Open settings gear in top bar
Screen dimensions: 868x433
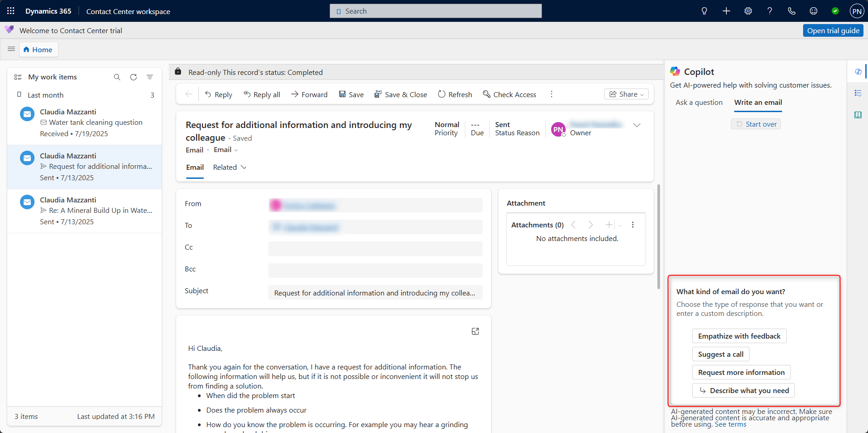tap(748, 11)
